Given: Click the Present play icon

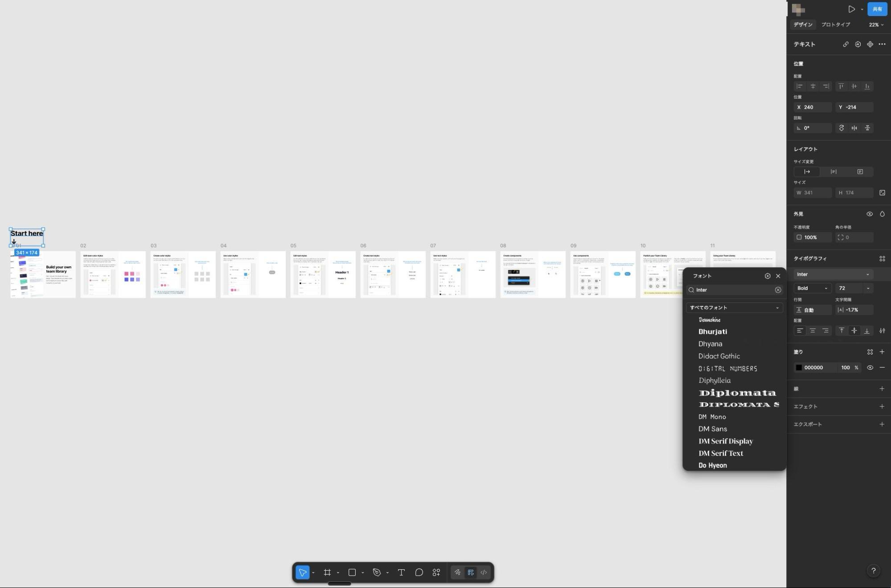Looking at the screenshot, I should pyautogui.click(x=851, y=9).
